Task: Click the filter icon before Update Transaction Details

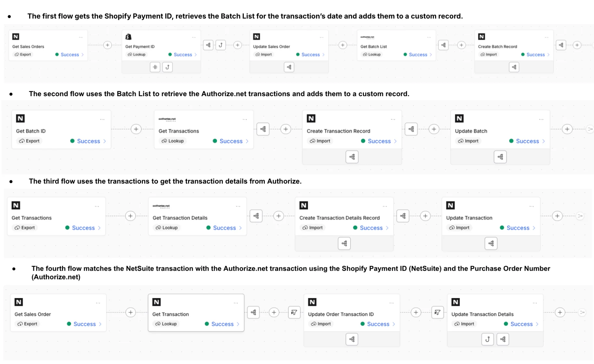Action: [x=437, y=312]
